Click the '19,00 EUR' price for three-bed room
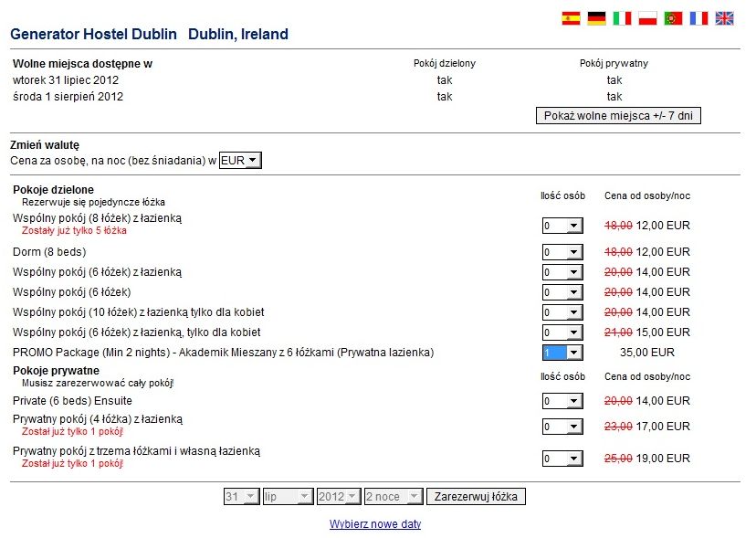Viewport: 756px width, 538px height. pyautogui.click(x=663, y=459)
